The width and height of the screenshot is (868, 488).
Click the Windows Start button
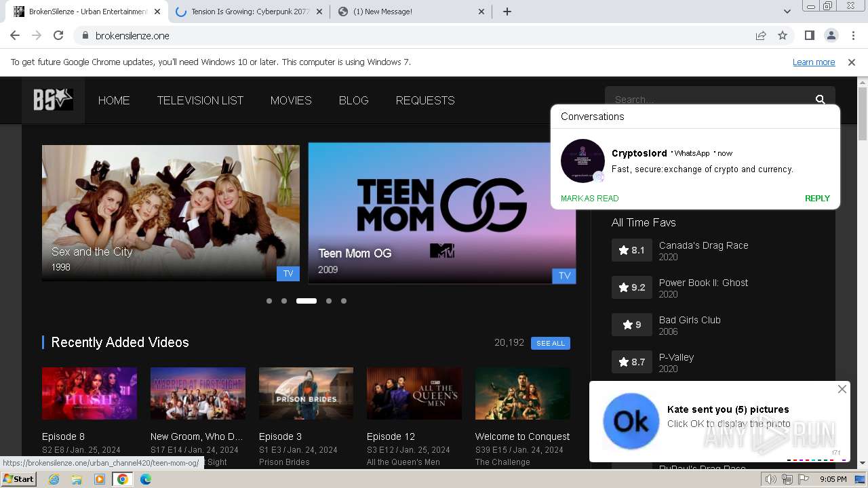tap(19, 479)
